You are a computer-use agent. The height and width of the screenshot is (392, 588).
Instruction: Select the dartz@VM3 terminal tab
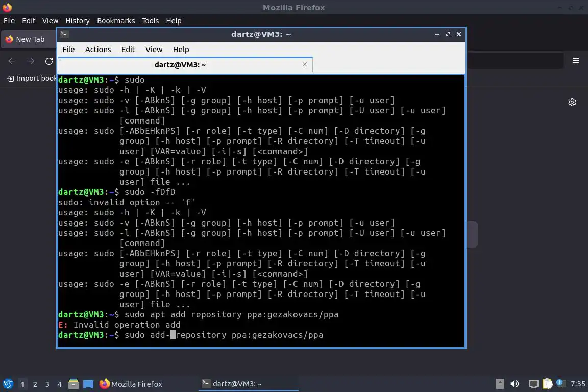pos(180,65)
